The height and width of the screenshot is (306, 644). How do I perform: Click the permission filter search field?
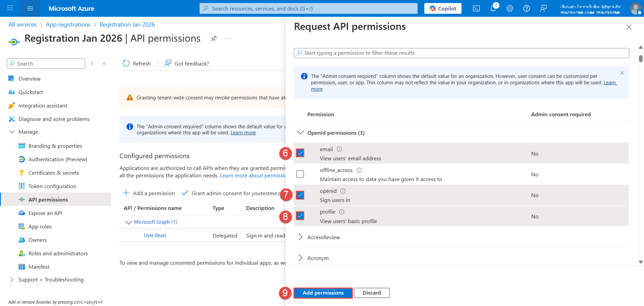461,53
